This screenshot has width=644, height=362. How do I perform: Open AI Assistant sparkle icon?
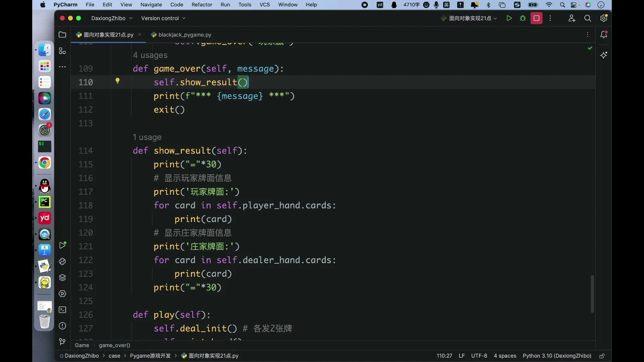pos(604,55)
